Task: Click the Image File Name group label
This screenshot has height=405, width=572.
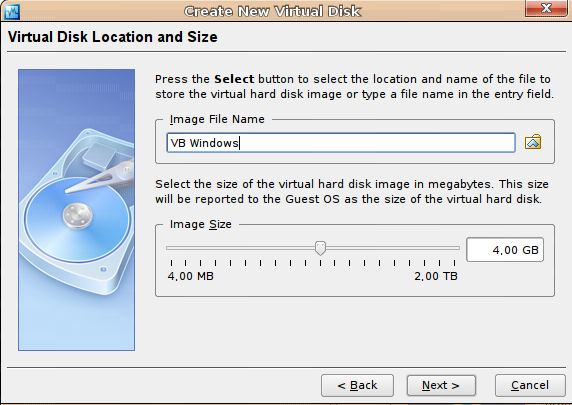Action: click(217, 119)
